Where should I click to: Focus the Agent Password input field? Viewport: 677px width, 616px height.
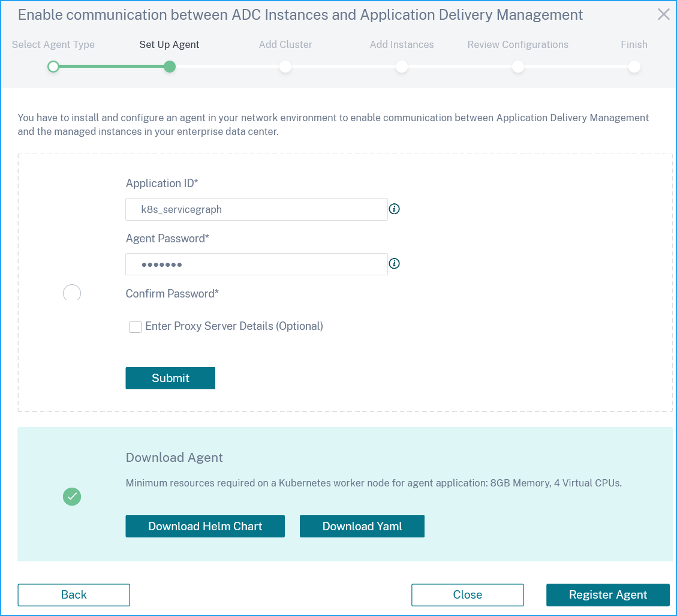point(257,265)
